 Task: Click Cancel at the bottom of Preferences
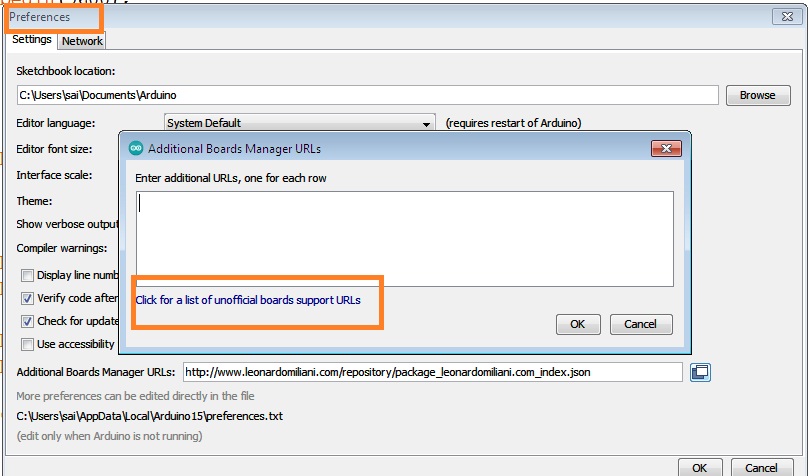761,467
